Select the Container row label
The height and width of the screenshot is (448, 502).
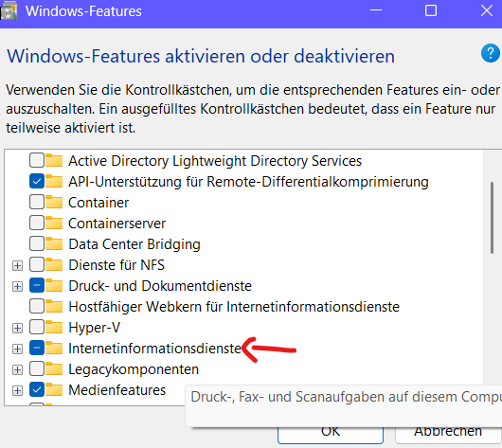99,203
